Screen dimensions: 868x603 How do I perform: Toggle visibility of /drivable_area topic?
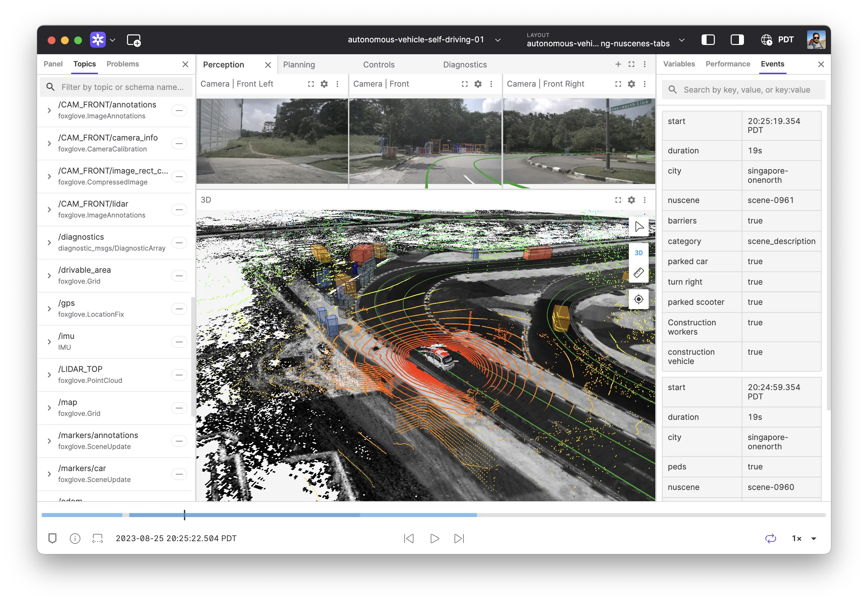[x=179, y=276]
